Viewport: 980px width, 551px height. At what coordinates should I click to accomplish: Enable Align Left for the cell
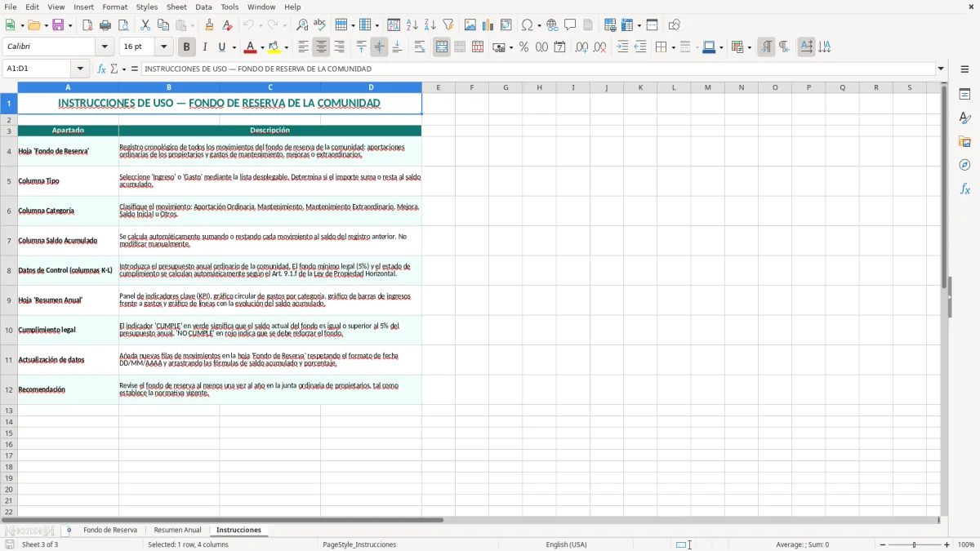[x=303, y=47]
